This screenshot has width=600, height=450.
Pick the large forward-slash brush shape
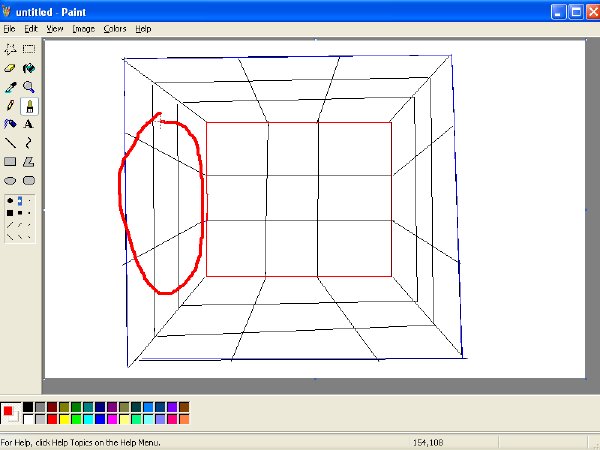coord(10,225)
